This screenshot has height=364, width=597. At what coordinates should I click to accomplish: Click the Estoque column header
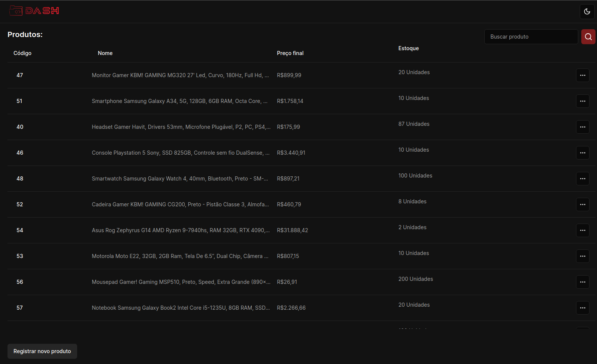(x=409, y=48)
